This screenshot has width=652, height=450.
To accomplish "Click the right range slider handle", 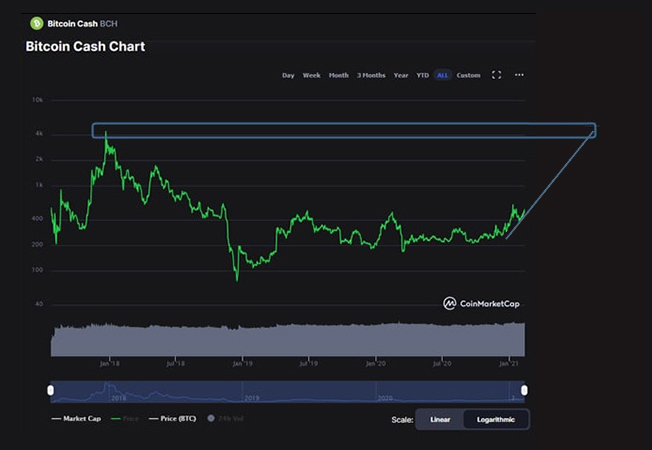I will (x=524, y=390).
